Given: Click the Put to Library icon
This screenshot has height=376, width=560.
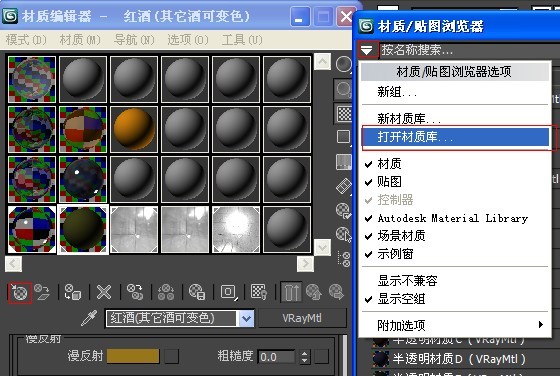Looking at the screenshot, I should click(197, 292).
